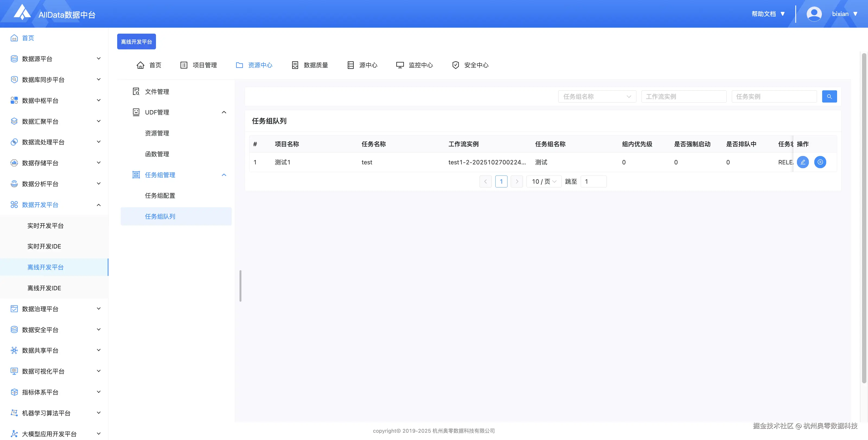Click the start icon in the operations column
The height and width of the screenshot is (440, 868).
820,162
